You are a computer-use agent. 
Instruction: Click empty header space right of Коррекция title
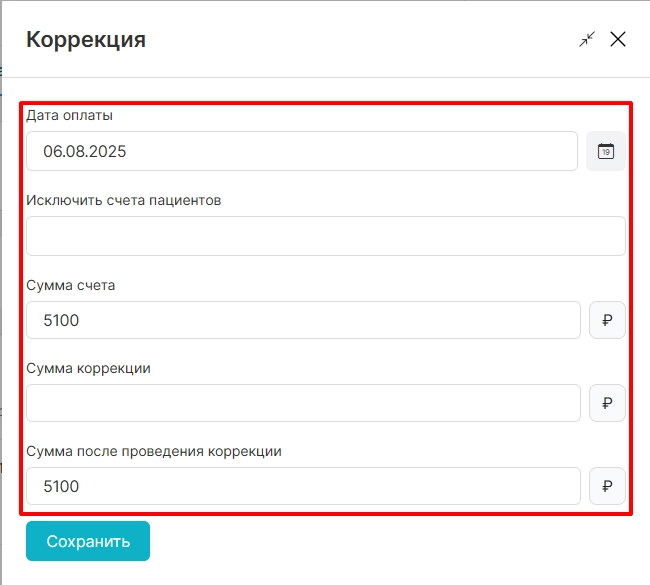360,40
